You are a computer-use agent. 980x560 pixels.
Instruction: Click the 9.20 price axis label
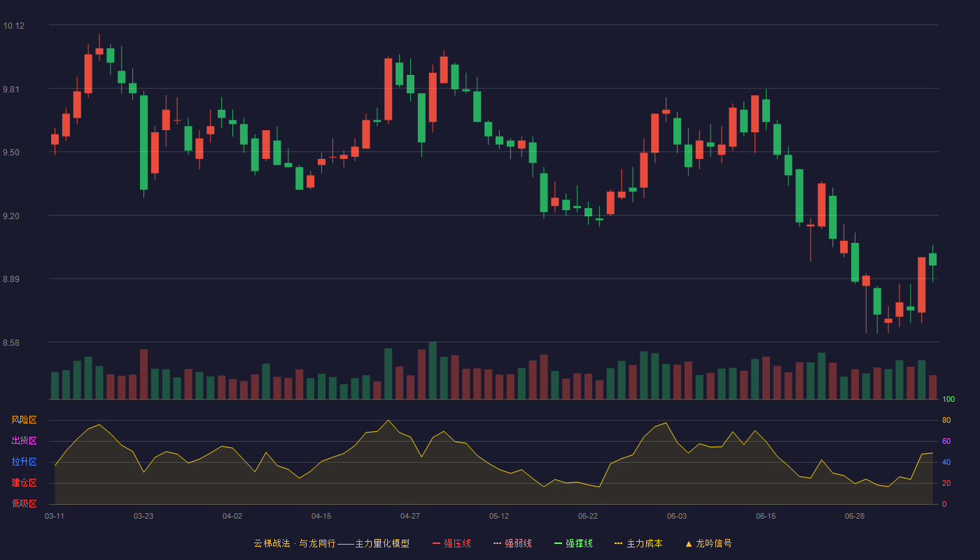click(11, 216)
